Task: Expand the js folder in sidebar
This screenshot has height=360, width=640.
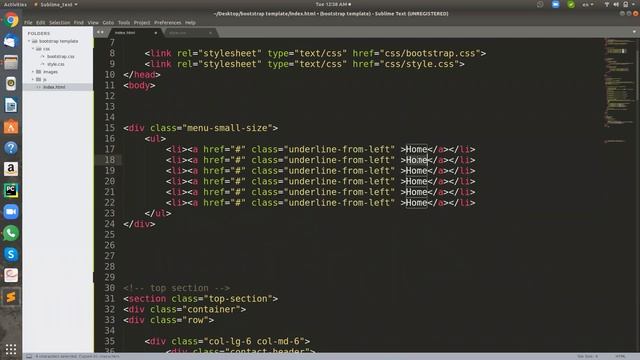Action: tap(33, 79)
